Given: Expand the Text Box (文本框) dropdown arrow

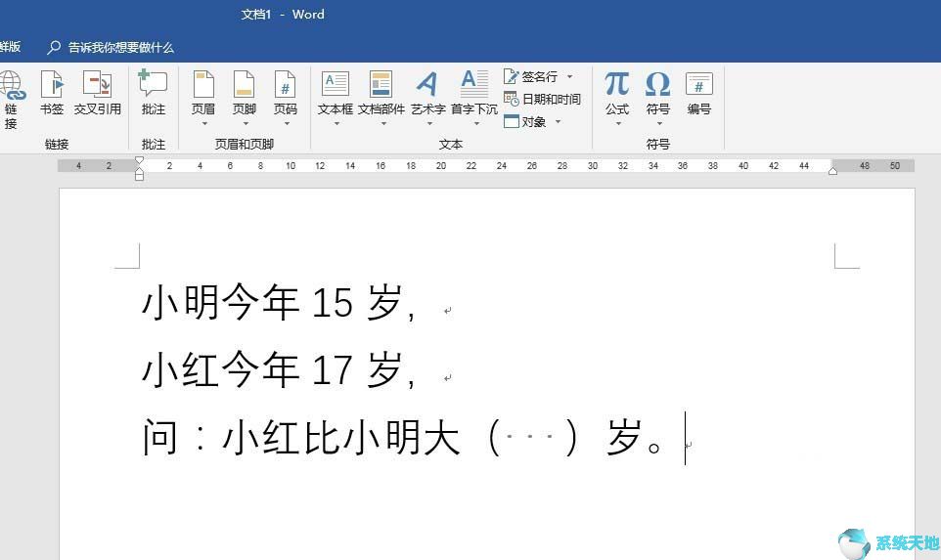Looking at the screenshot, I should pos(336,123).
